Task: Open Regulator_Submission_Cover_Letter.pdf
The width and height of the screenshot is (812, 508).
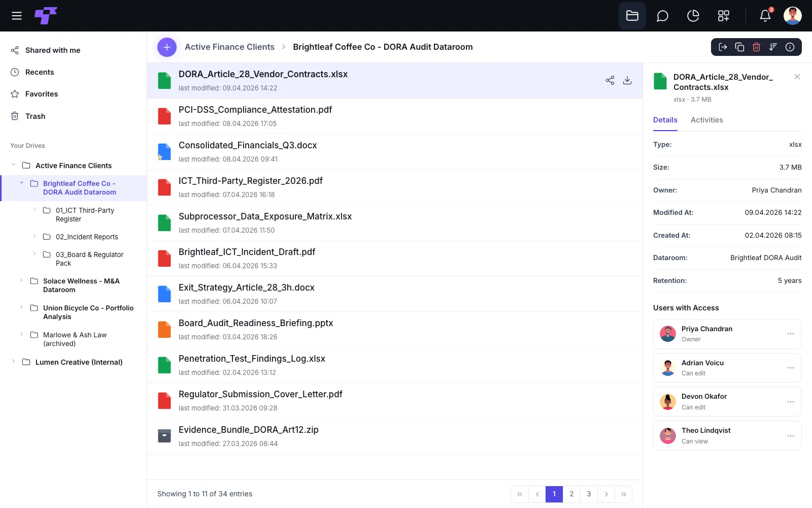Action: [395, 401]
